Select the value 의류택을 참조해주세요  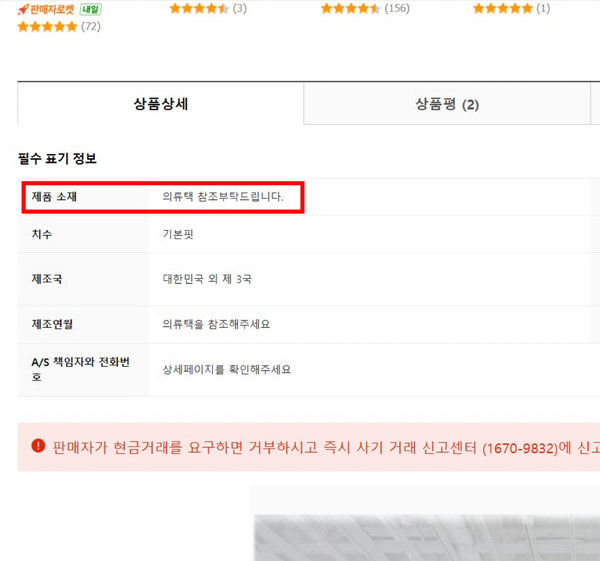point(216,324)
